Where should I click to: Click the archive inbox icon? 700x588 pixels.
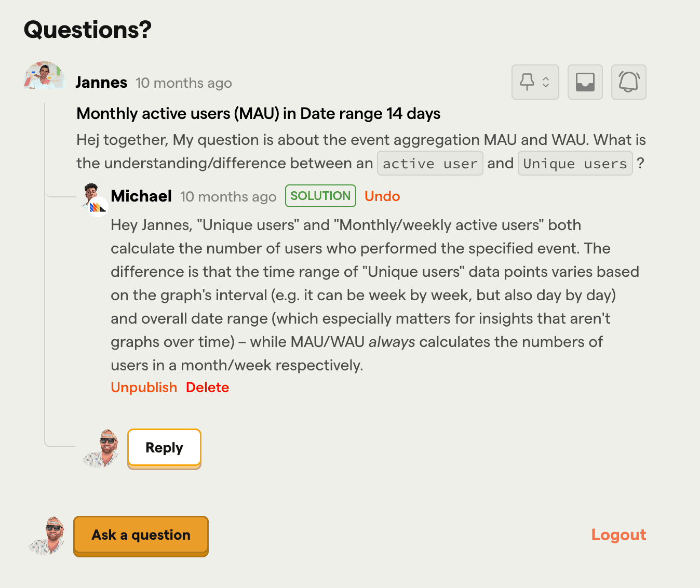pyautogui.click(x=585, y=82)
